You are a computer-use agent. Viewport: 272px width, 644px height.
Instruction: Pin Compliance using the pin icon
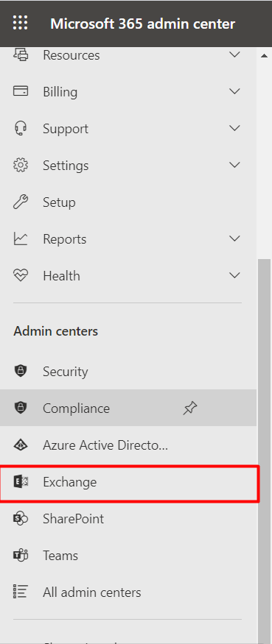tap(190, 408)
